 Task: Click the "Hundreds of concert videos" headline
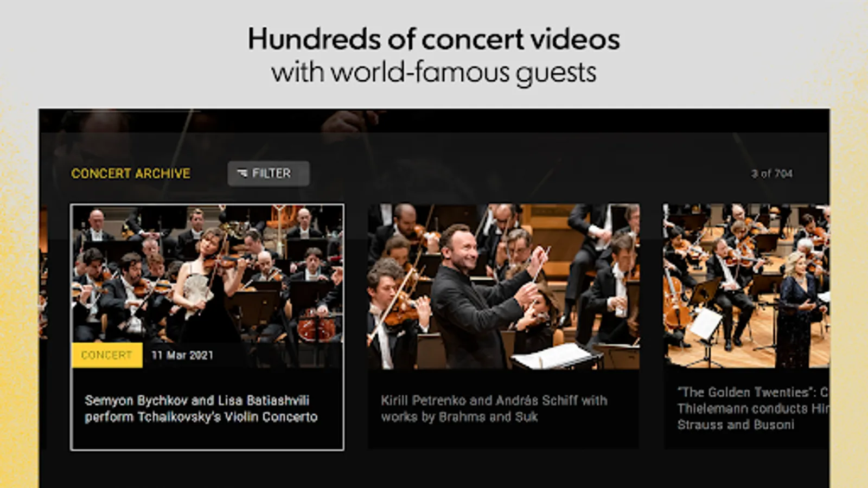pyautogui.click(x=434, y=39)
